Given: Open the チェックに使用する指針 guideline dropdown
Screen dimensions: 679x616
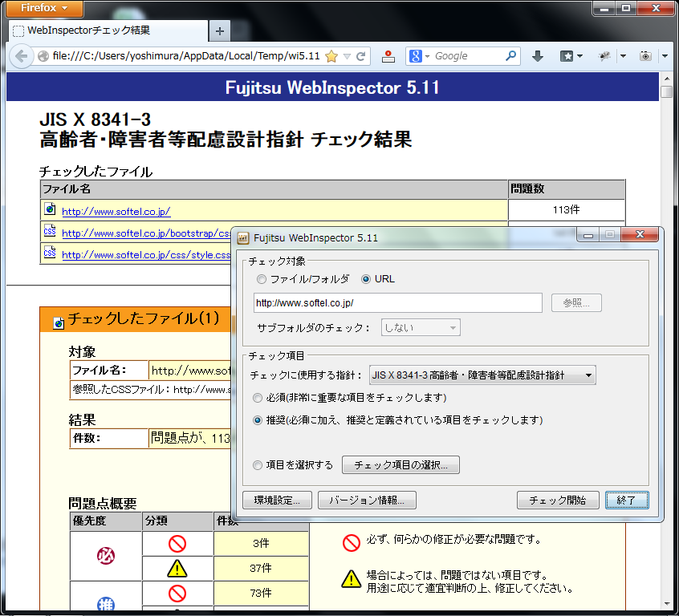Looking at the screenshot, I should 482,375.
